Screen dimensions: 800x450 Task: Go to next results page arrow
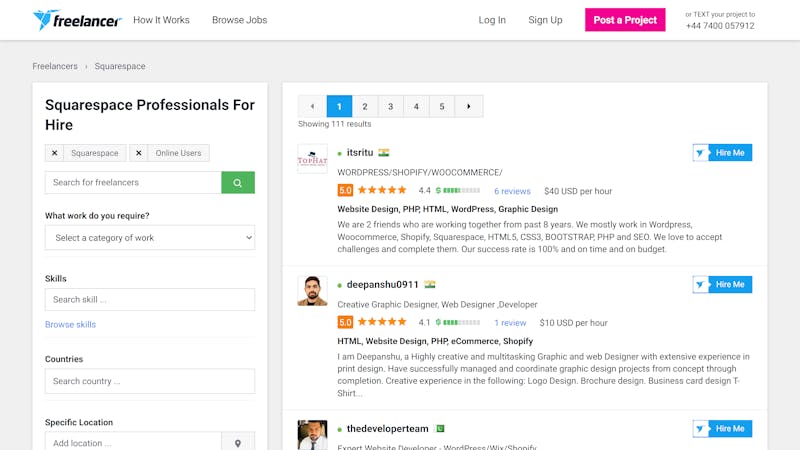click(x=468, y=106)
